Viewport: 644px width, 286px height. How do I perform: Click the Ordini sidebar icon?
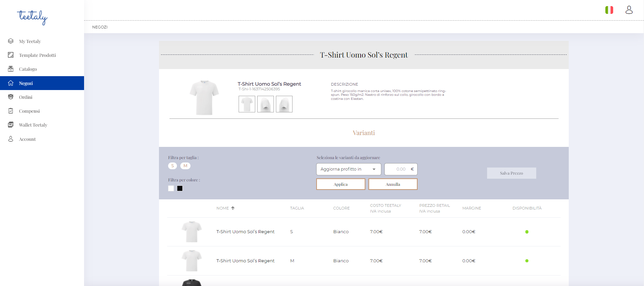(x=11, y=97)
